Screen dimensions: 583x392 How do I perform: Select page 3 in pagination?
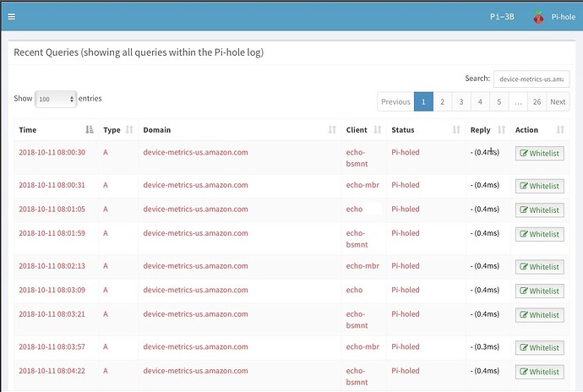point(461,102)
